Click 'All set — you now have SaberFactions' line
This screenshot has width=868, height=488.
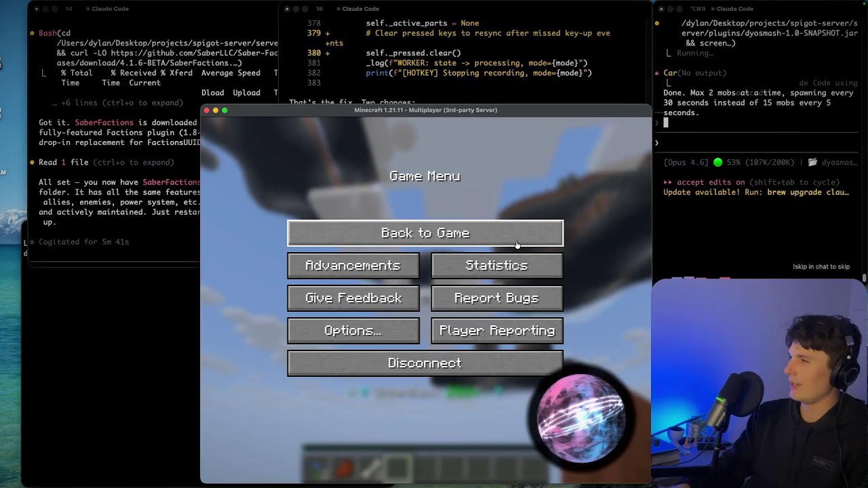pyautogui.click(x=119, y=182)
